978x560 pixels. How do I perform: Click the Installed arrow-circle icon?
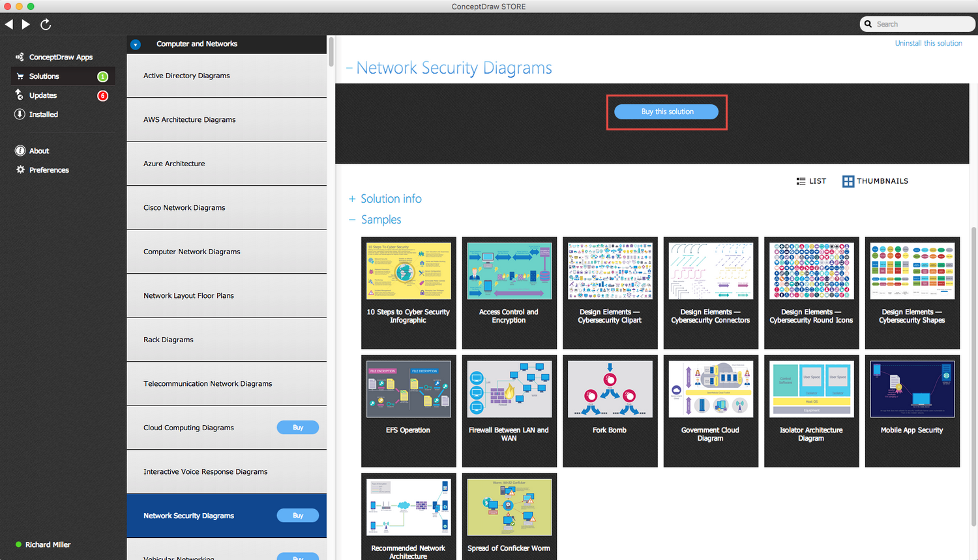point(20,114)
